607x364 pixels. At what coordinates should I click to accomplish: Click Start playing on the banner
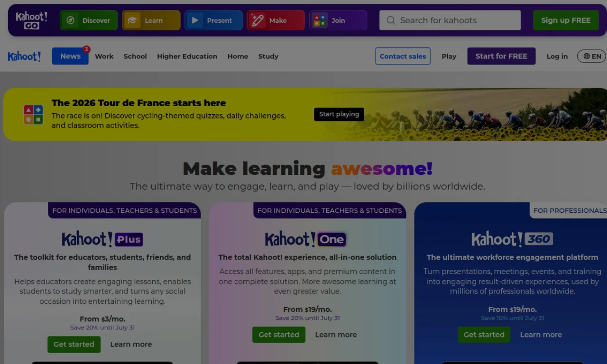339,114
